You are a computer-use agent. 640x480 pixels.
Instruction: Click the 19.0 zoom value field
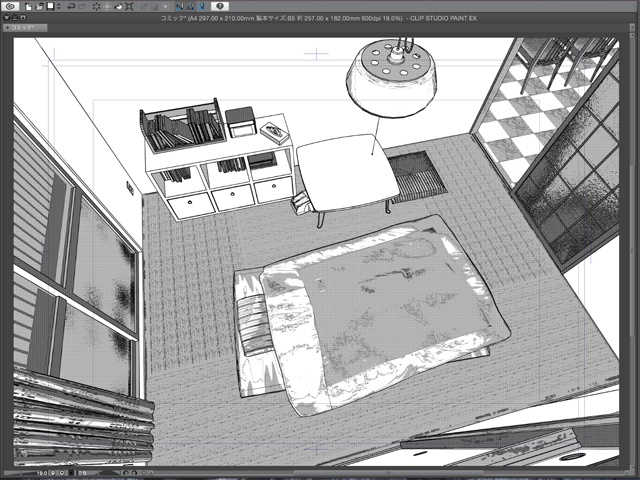[42, 473]
